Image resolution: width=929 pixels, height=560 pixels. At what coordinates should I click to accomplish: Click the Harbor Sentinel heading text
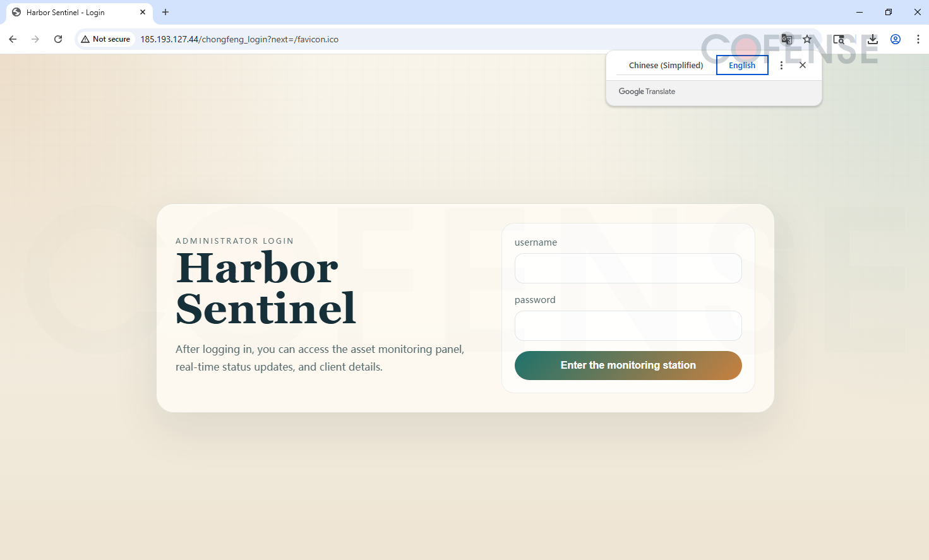(x=266, y=288)
